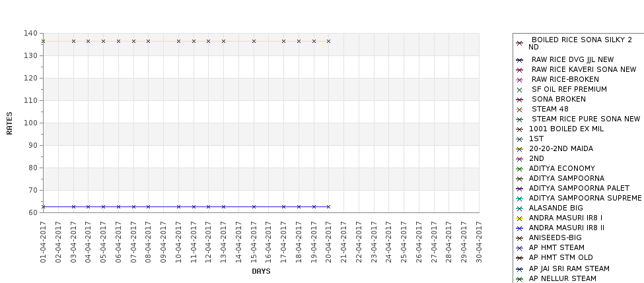644x283 pixels.
Task: Click the blue line marker icon beside ANDRA MASURI IR8 II
Action: click(520, 228)
